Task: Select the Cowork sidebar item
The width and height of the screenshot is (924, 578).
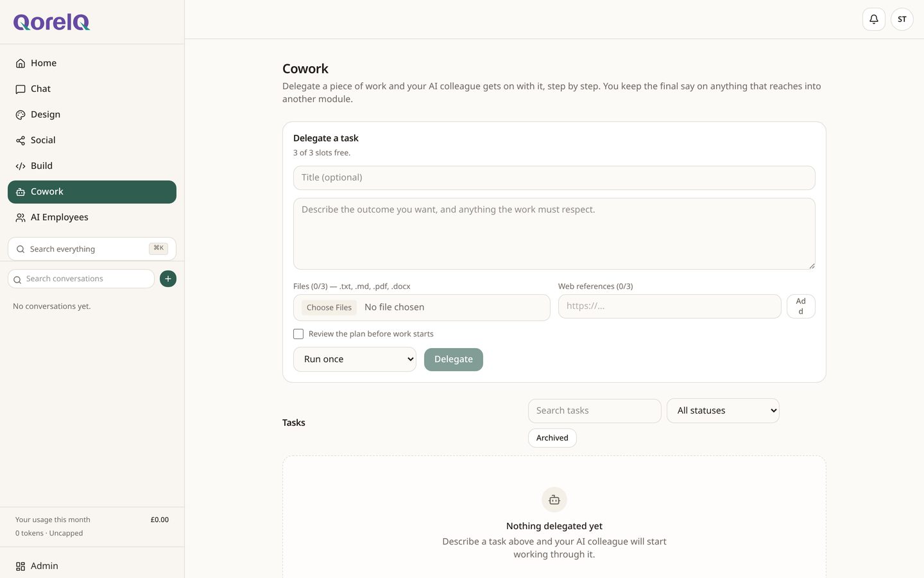Action: coord(92,191)
